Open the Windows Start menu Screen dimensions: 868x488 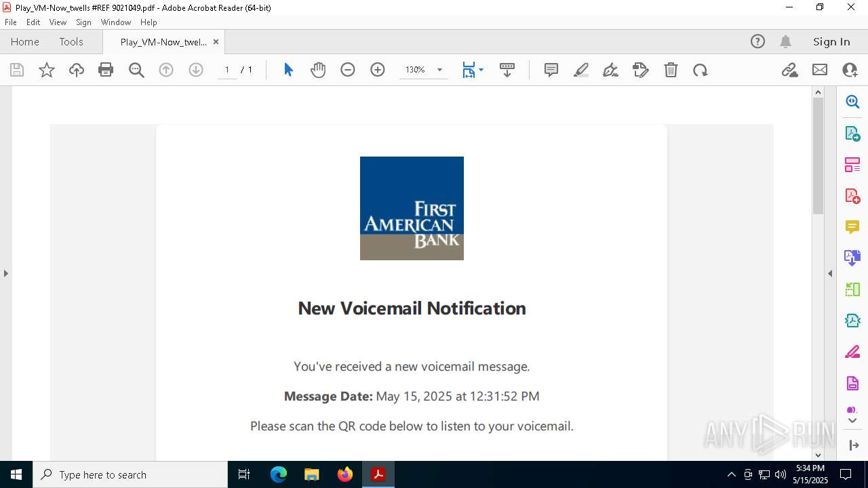[16, 474]
